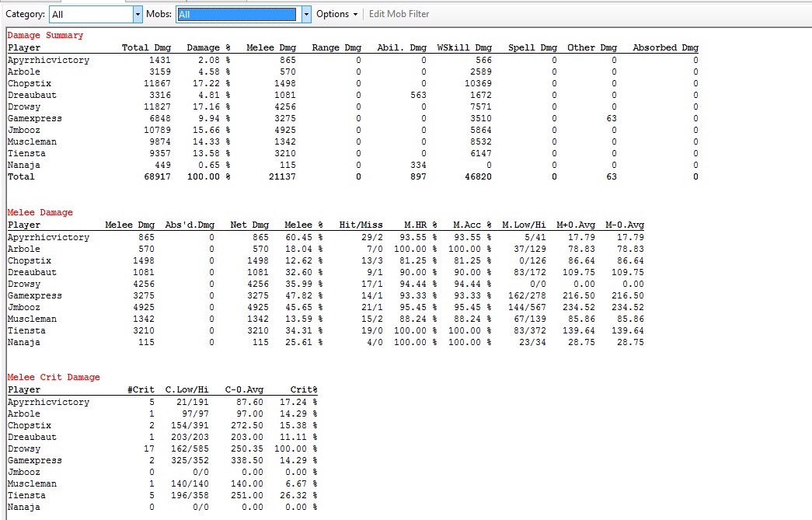Open the Category dropdown arrow
The height and width of the screenshot is (520, 812).
(x=138, y=14)
